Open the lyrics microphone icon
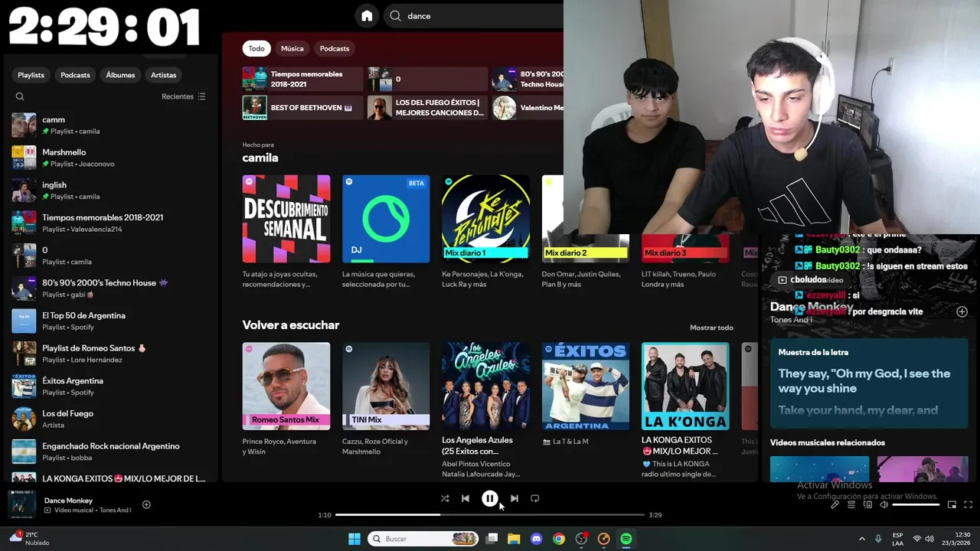Image resolution: width=980 pixels, height=551 pixels. [x=835, y=504]
